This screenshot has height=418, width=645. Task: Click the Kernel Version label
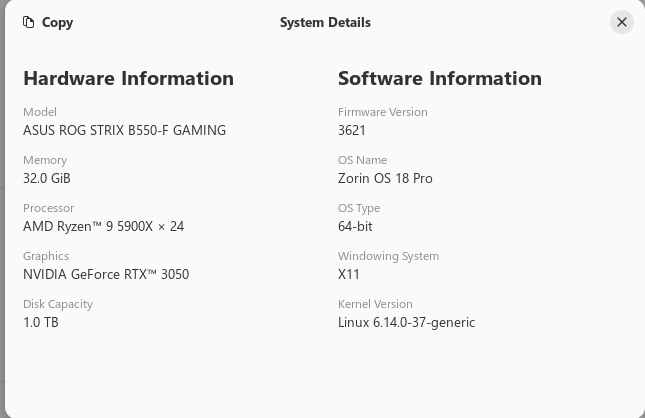(375, 304)
